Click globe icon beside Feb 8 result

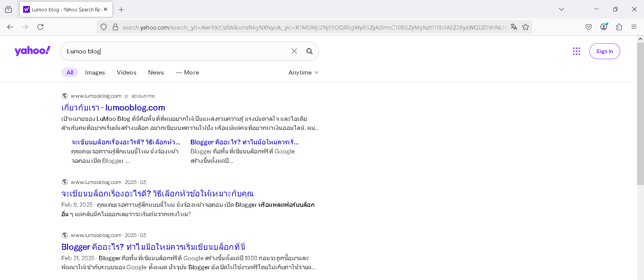tap(65, 182)
